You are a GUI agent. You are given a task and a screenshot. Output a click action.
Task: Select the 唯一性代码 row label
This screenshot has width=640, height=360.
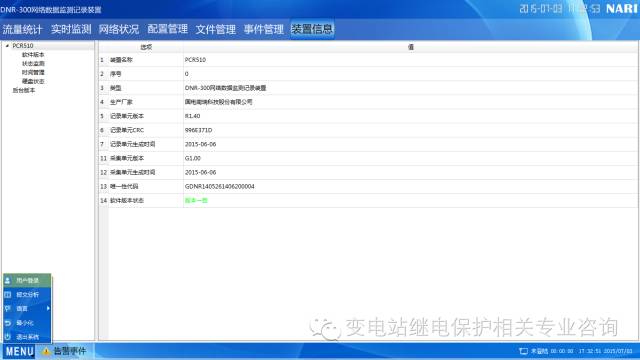tap(124, 187)
